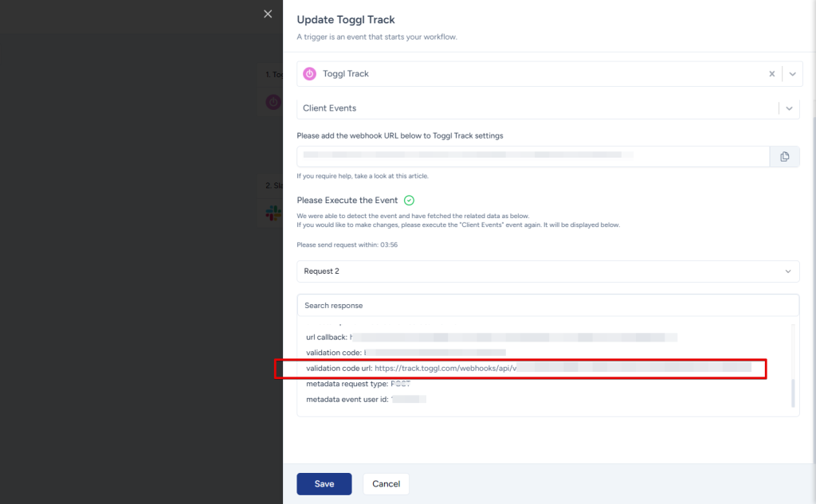
Task: Expand the Toggl Track app dropdown
Action: pyautogui.click(x=792, y=74)
